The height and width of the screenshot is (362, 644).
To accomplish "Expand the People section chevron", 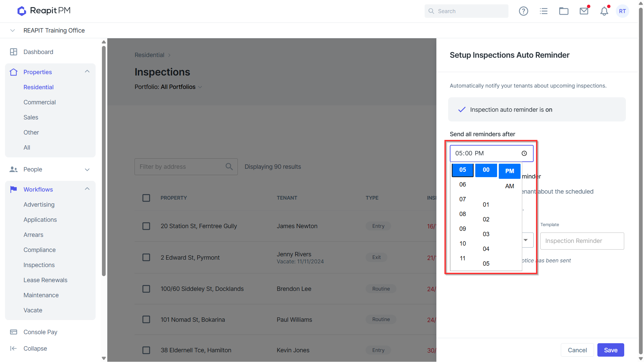I will (x=87, y=169).
